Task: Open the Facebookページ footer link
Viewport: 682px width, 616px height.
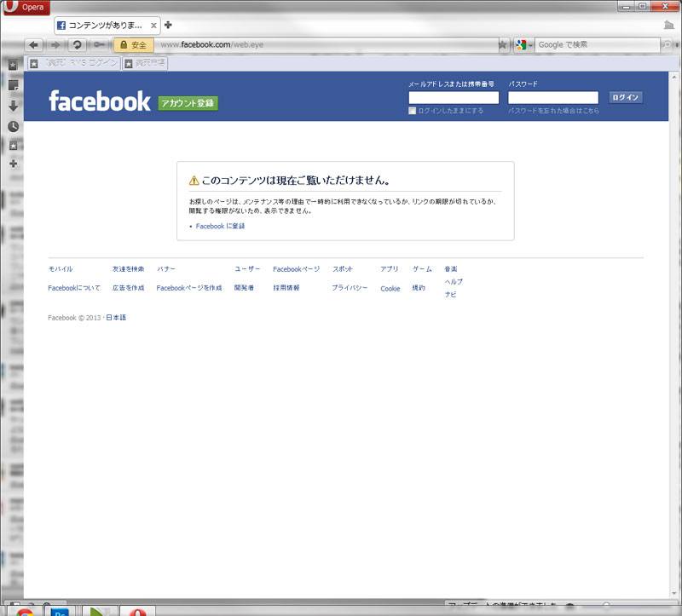Action: 296,269
